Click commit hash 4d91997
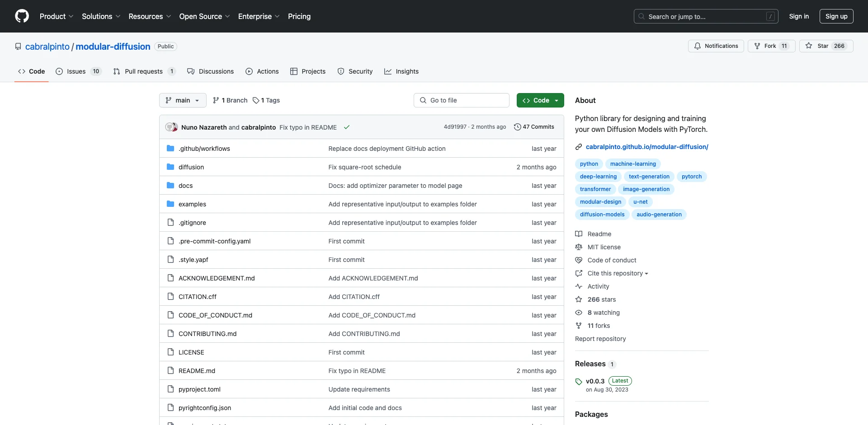Image resolution: width=868 pixels, height=425 pixels. [x=455, y=127]
